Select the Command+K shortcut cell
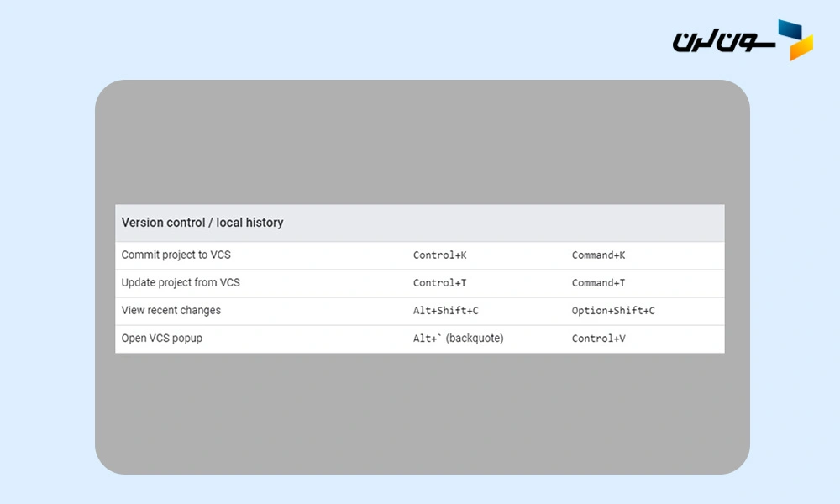 pyautogui.click(x=598, y=255)
